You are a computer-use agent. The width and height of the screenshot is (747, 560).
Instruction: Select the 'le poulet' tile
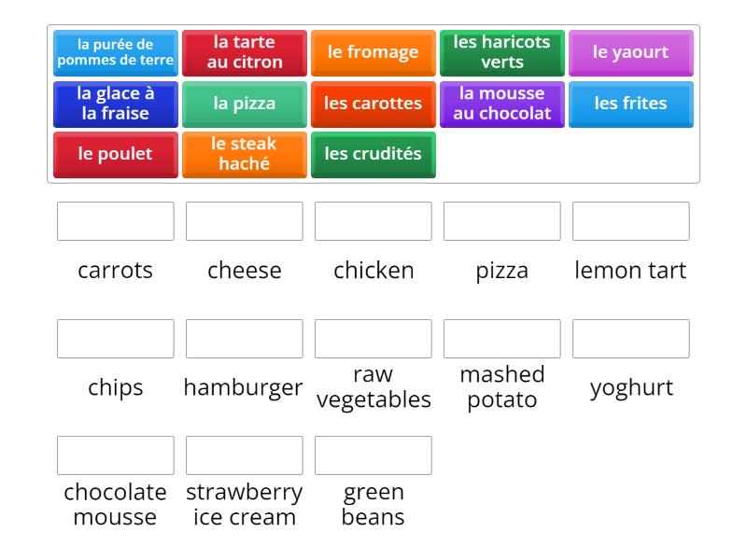[115, 154]
